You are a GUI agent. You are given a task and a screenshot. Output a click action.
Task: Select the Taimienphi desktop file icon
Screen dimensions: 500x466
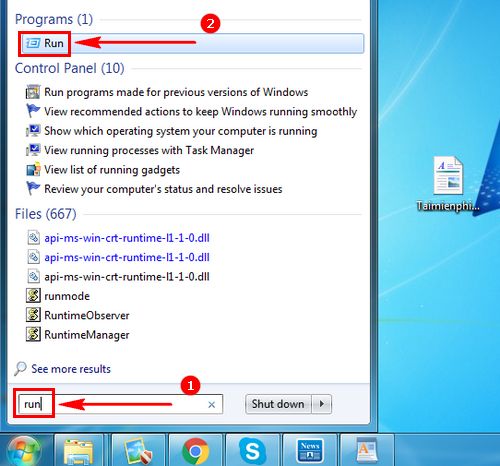448,184
